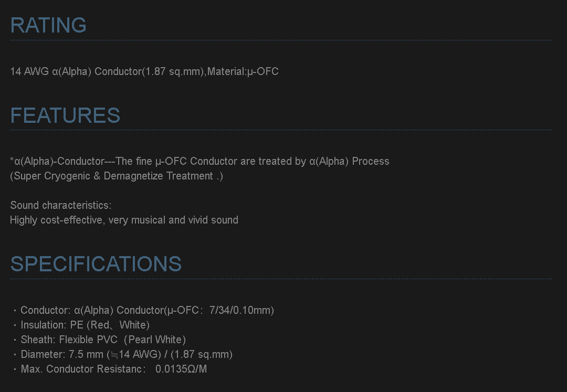Click the SPECIFICATIONS section heading
This screenshot has width=567, height=392.
tap(96, 264)
